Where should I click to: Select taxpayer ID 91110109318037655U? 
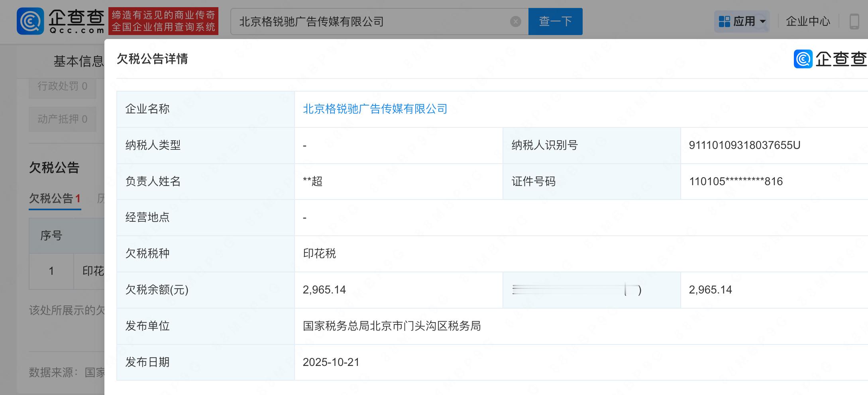(744, 145)
